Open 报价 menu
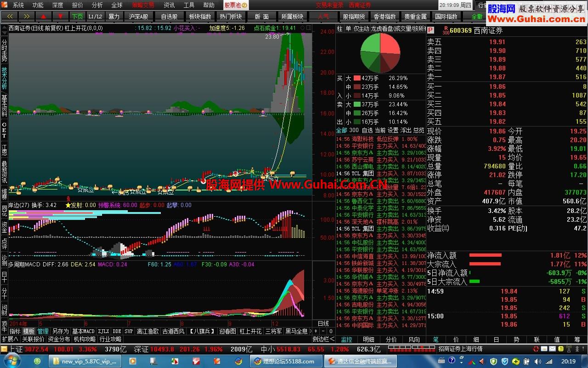 78,5
